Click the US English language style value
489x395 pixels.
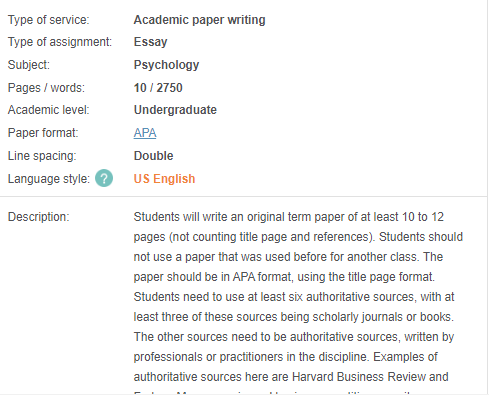(164, 179)
